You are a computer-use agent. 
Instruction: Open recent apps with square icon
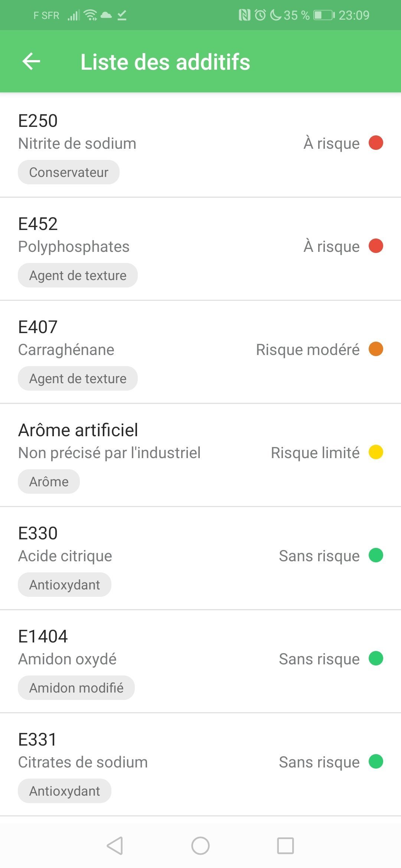[285, 846]
